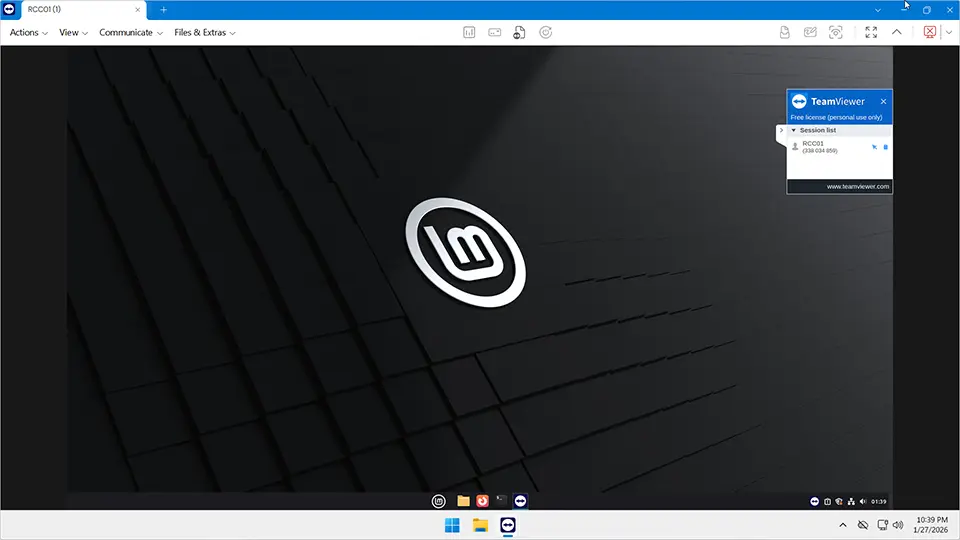
Task: Collapse the Session list triangle
Action: 793,130
